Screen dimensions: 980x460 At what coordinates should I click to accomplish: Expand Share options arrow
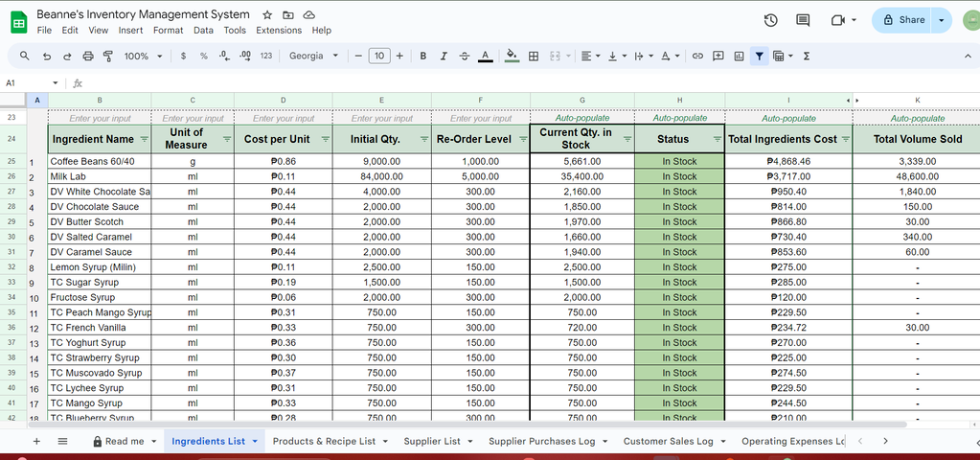click(942, 20)
